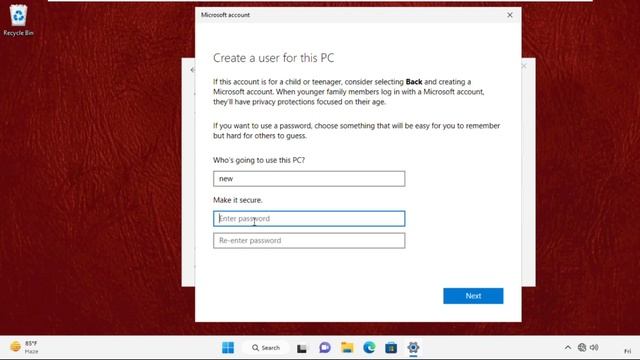This screenshot has height=360, width=640.
Task: Open the Recycle Bin desktop icon
Action: pos(18,20)
